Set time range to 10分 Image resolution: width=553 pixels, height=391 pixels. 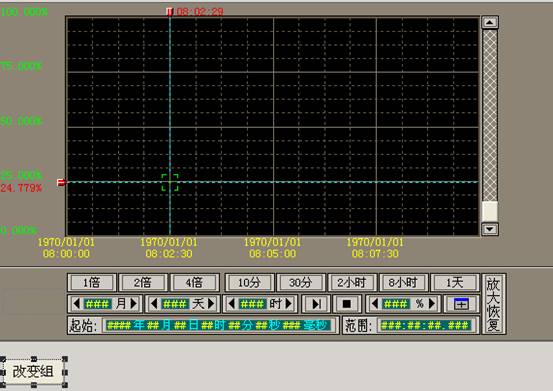(x=250, y=282)
